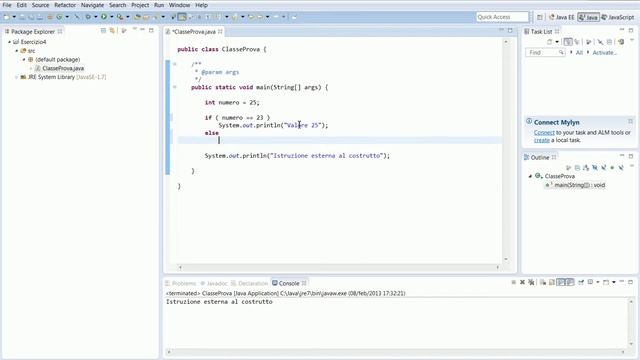The image size is (640, 360).
Task: Click the Open Type folder icon
Action: (138, 17)
